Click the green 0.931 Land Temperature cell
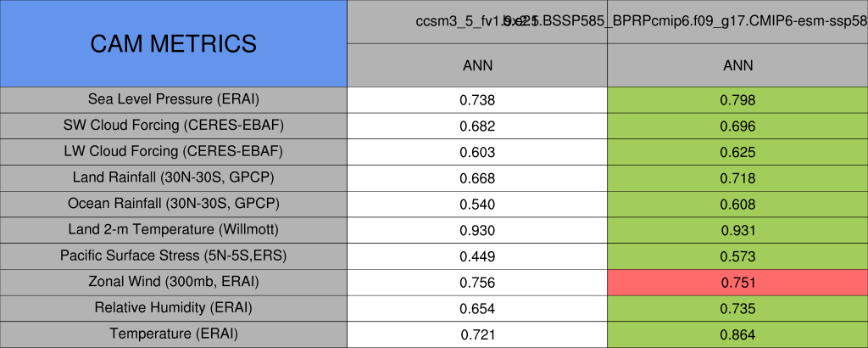 click(737, 231)
